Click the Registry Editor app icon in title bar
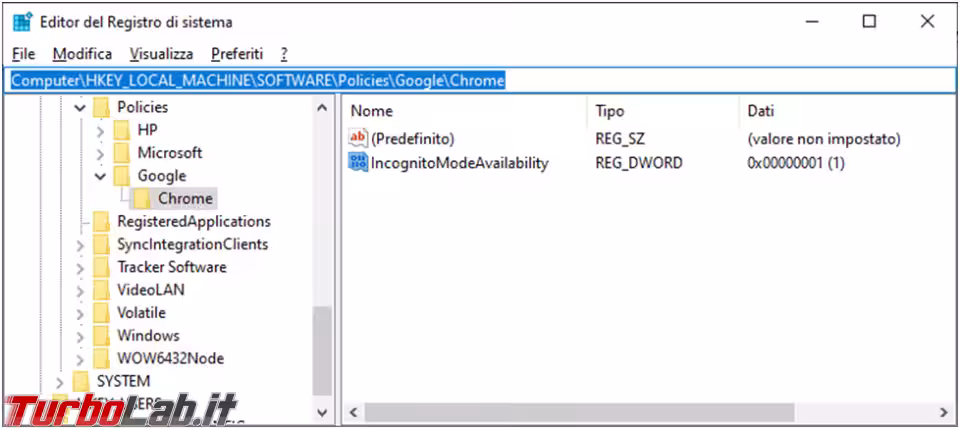 pyautogui.click(x=22, y=22)
